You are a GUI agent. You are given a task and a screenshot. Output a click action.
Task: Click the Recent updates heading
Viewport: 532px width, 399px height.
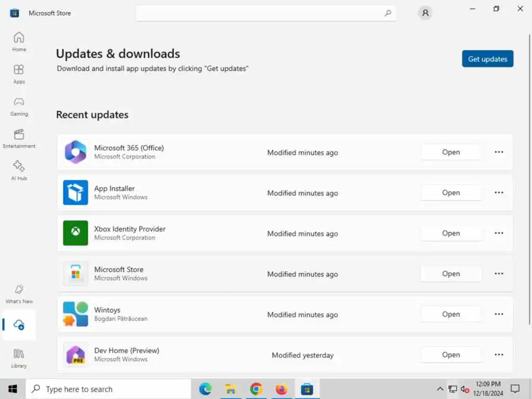pos(92,115)
